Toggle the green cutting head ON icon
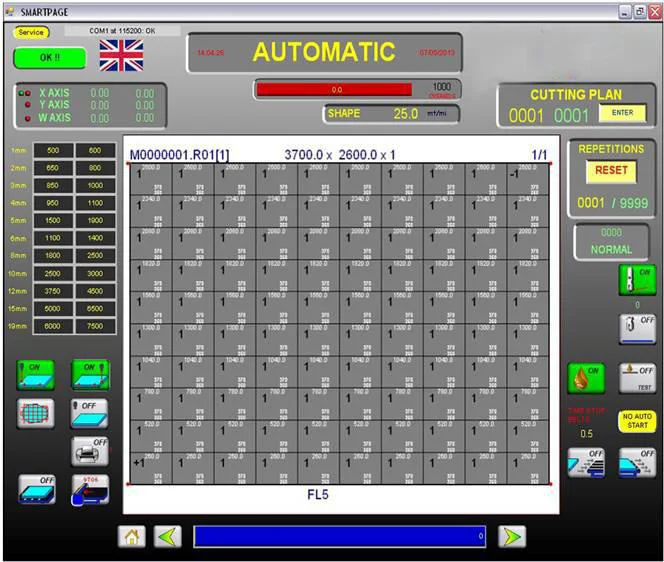664x562 pixels. coord(637,280)
